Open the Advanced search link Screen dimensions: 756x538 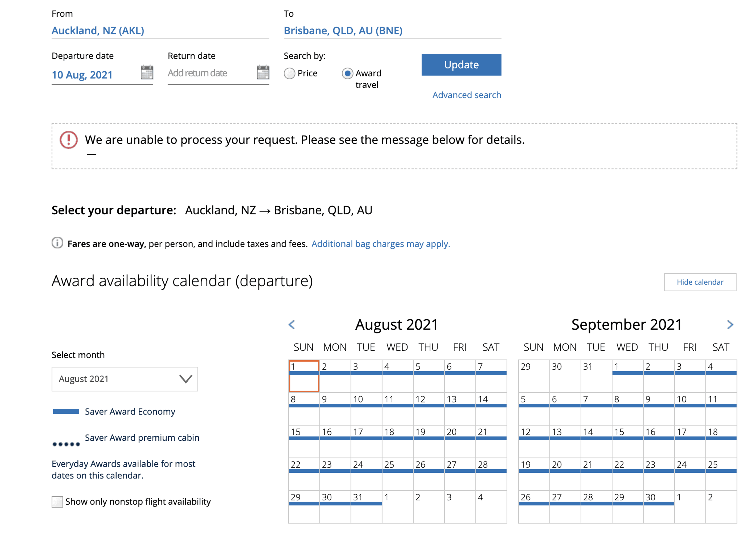pos(466,95)
